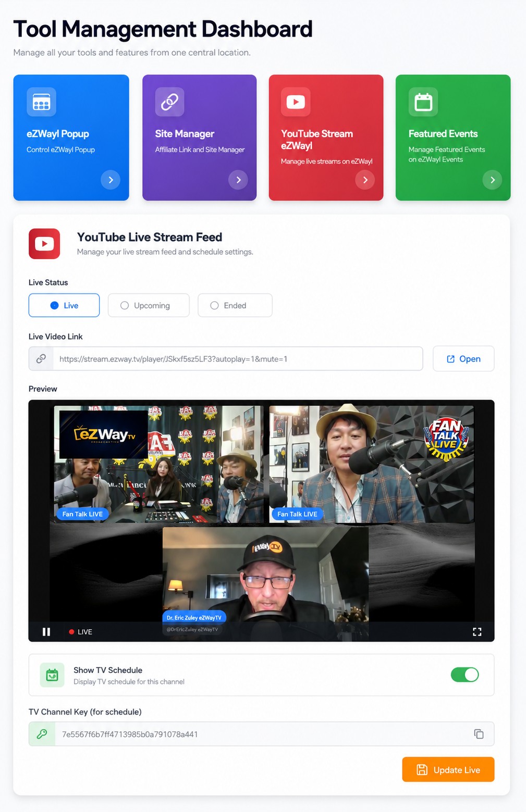Click 'Affiliate Link and Site Manager' text
Image resolution: width=526 pixels, height=812 pixels.
pyautogui.click(x=200, y=149)
